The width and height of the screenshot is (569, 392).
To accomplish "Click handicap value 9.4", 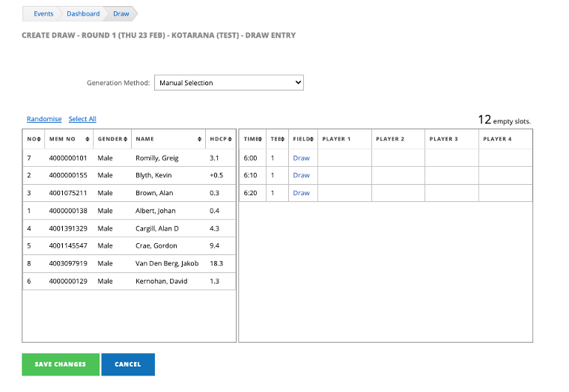I will tap(214, 245).
